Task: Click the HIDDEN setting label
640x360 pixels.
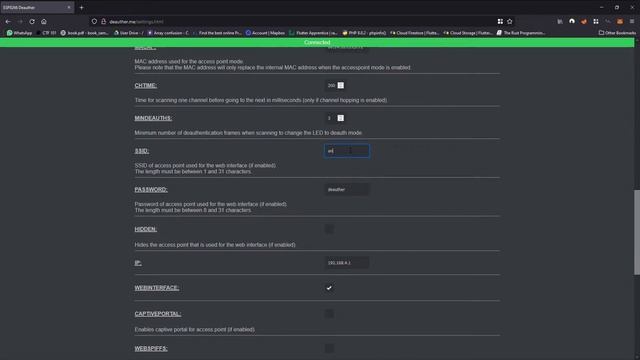Action: tap(146, 229)
